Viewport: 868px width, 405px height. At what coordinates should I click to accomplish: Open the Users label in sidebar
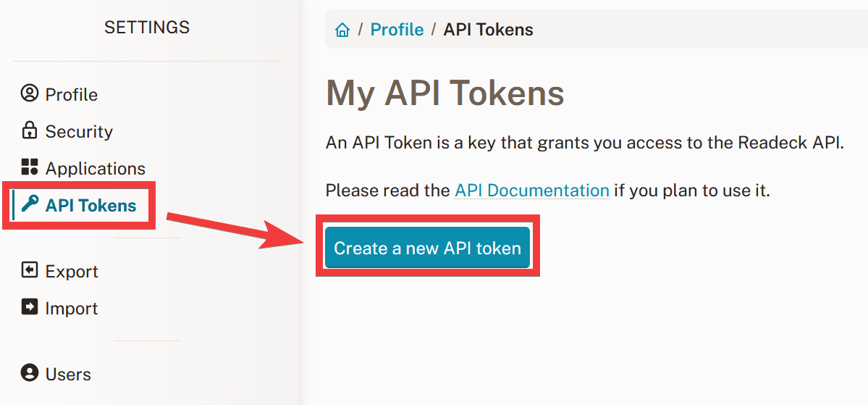coord(68,375)
